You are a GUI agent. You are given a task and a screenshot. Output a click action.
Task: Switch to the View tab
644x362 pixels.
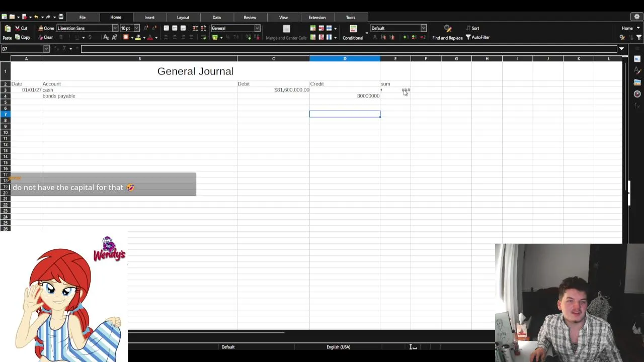[x=283, y=17]
